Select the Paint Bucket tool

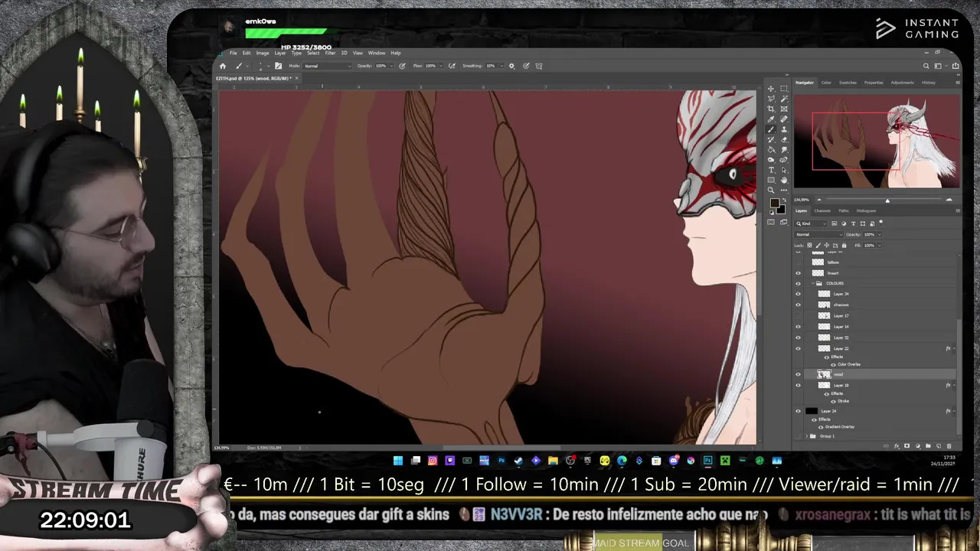(x=771, y=149)
